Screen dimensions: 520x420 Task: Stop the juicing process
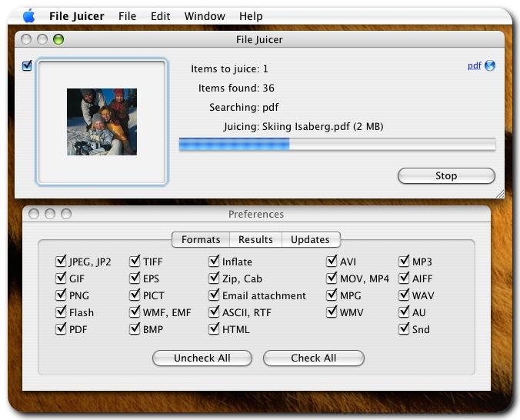pyautogui.click(x=446, y=175)
